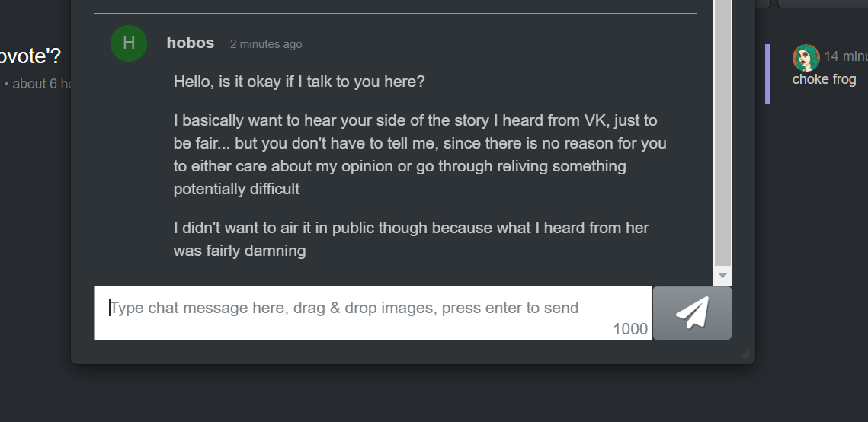Open the '14 minu' timestamp link

845,56
